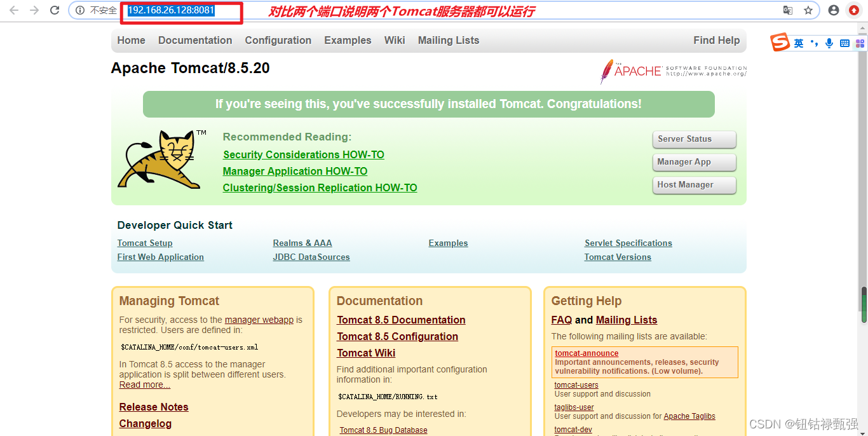Viewport: 868px width, 436px height.
Task: Open the Realms & AAA link
Action: click(302, 243)
